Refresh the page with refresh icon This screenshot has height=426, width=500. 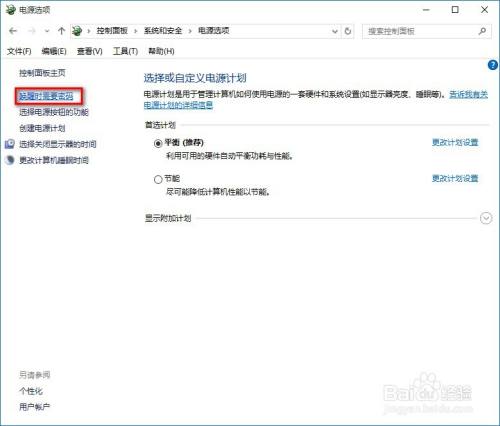point(348,31)
